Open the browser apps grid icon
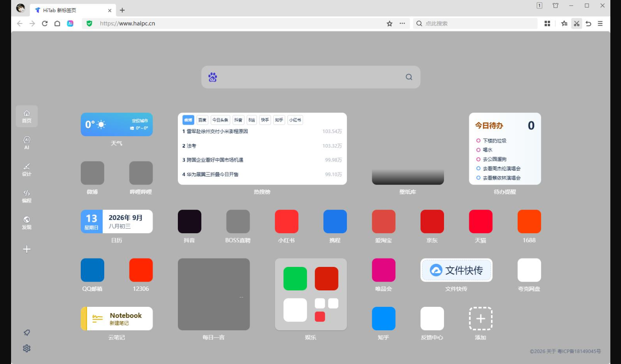Image resolution: width=621 pixels, height=364 pixels. click(547, 23)
